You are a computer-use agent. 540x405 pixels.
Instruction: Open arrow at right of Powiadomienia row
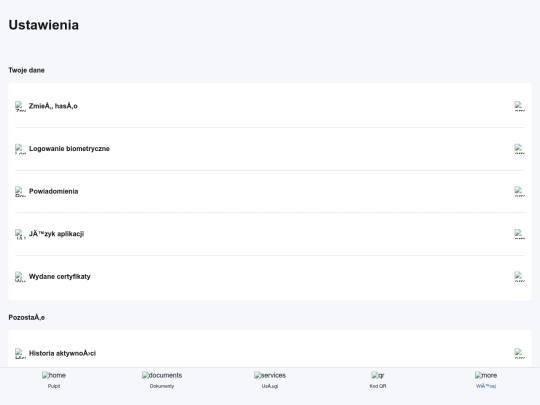point(520,191)
